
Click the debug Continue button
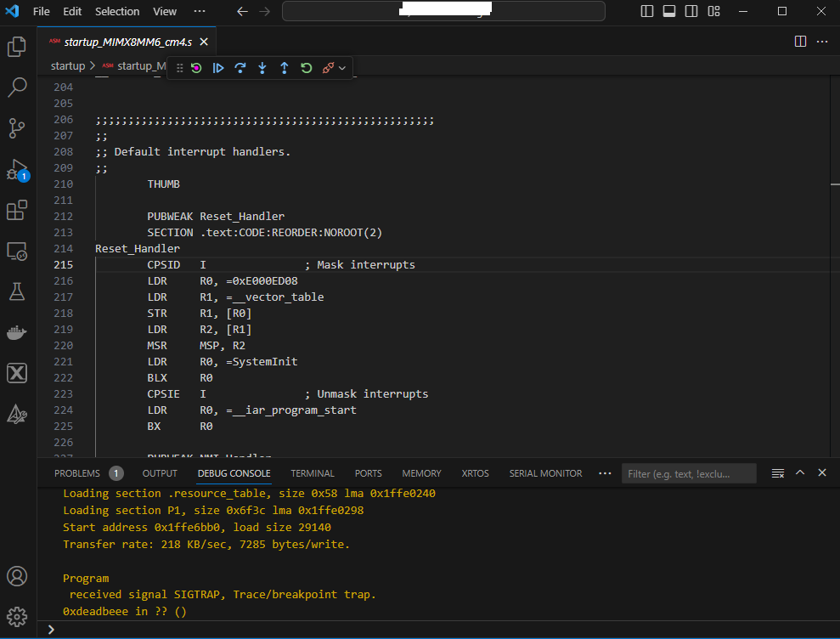(218, 68)
